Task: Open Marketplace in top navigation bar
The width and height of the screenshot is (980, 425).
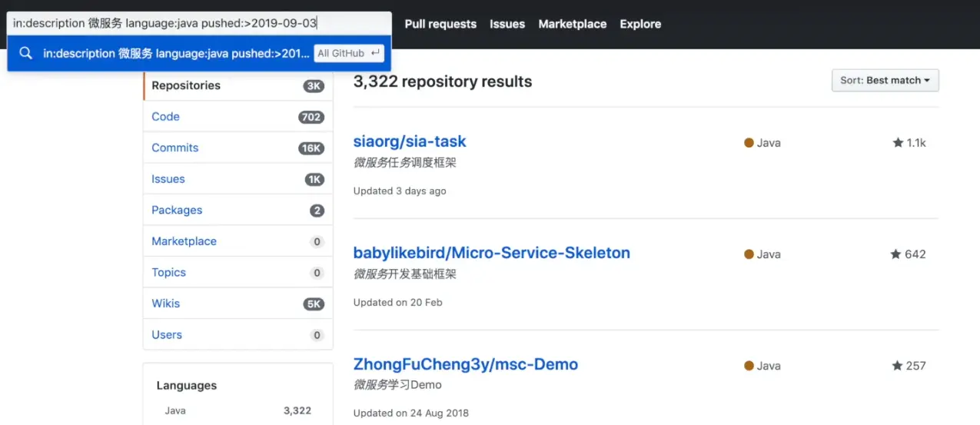Action: coord(573,24)
